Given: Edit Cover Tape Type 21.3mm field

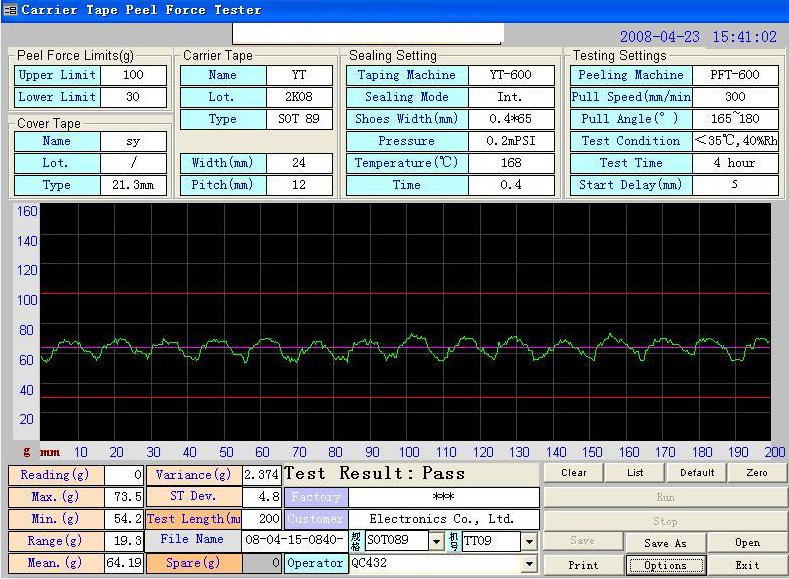Looking at the screenshot, I should click(x=133, y=185).
